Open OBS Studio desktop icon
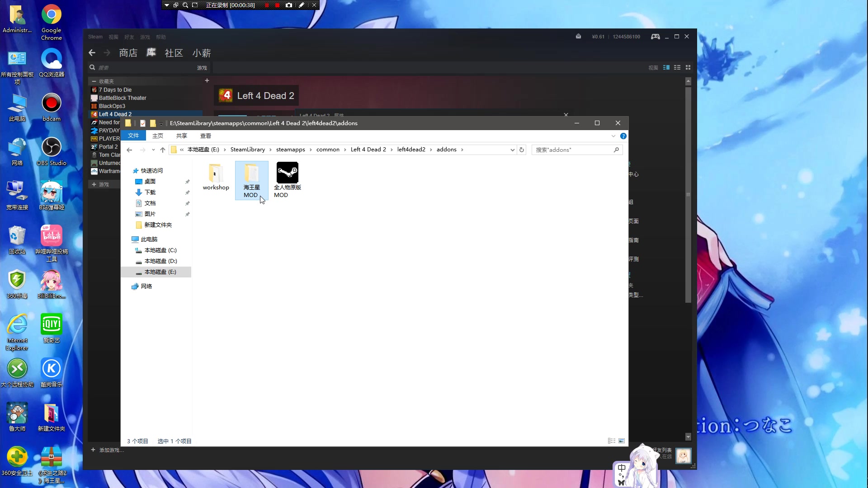The height and width of the screenshot is (488, 868). pyautogui.click(x=52, y=151)
